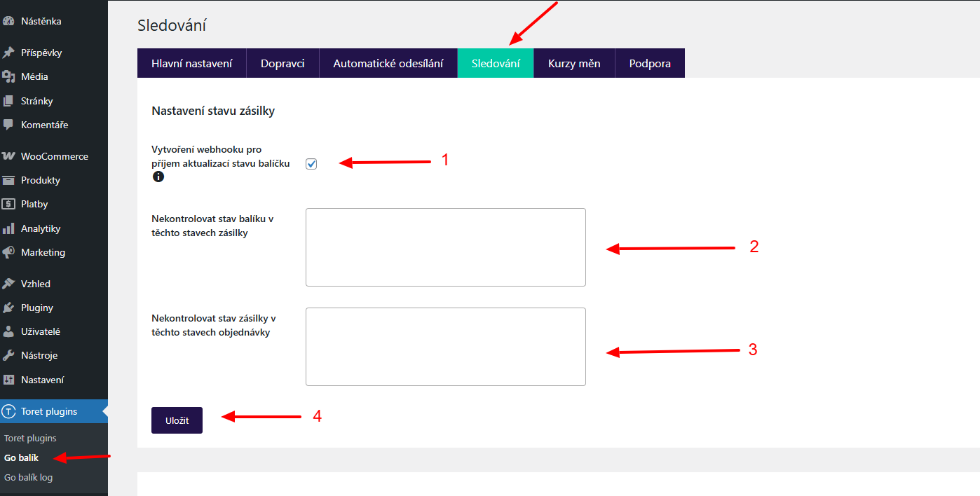Click the Go balík submenu link
Image resolution: width=980 pixels, height=496 pixels.
[x=21, y=457]
